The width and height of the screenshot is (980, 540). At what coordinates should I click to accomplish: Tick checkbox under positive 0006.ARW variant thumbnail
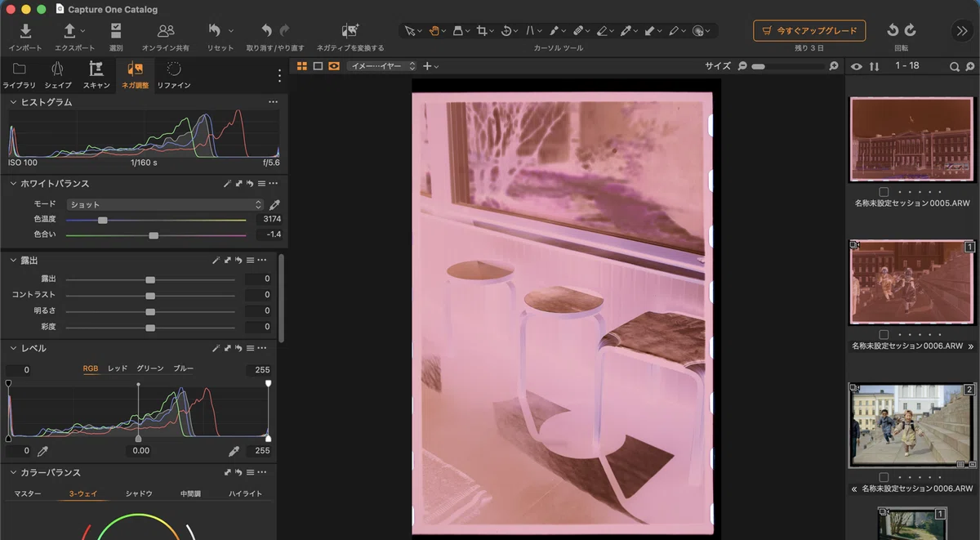click(884, 477)
